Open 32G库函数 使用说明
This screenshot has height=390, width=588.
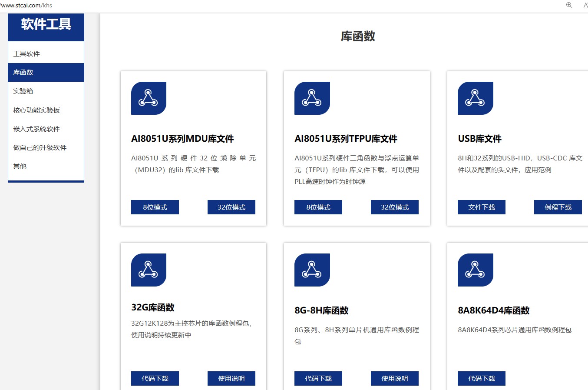[231, 378]
